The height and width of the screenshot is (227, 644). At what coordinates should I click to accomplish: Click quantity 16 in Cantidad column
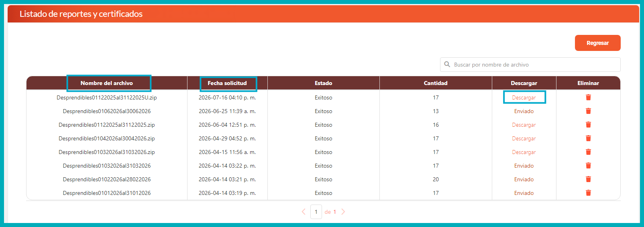pyautogui.click(x=436, y=125)
